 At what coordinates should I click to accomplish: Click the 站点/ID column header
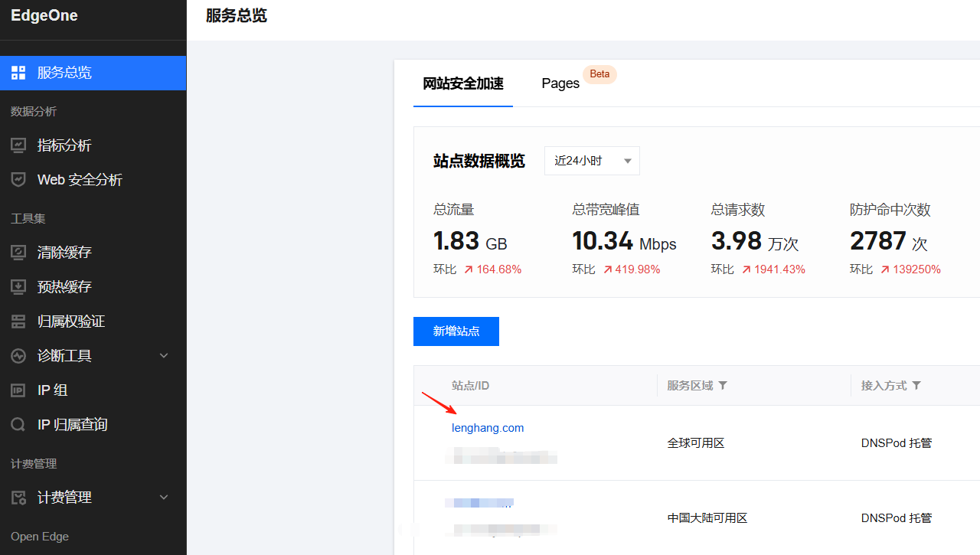coord(470,386)
